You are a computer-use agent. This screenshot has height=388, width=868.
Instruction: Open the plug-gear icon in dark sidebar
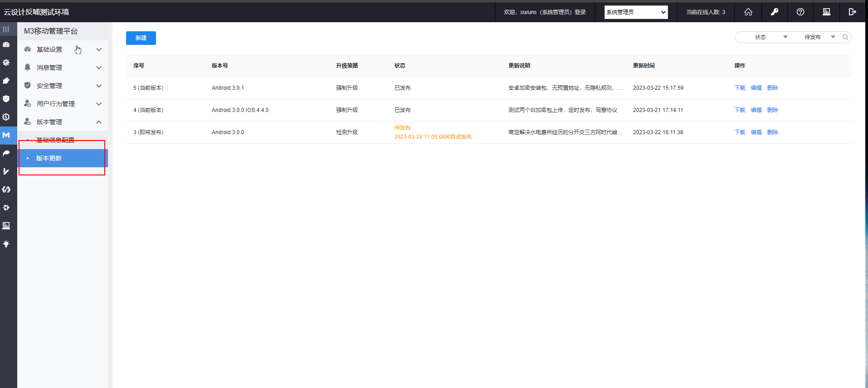point(6,208)
